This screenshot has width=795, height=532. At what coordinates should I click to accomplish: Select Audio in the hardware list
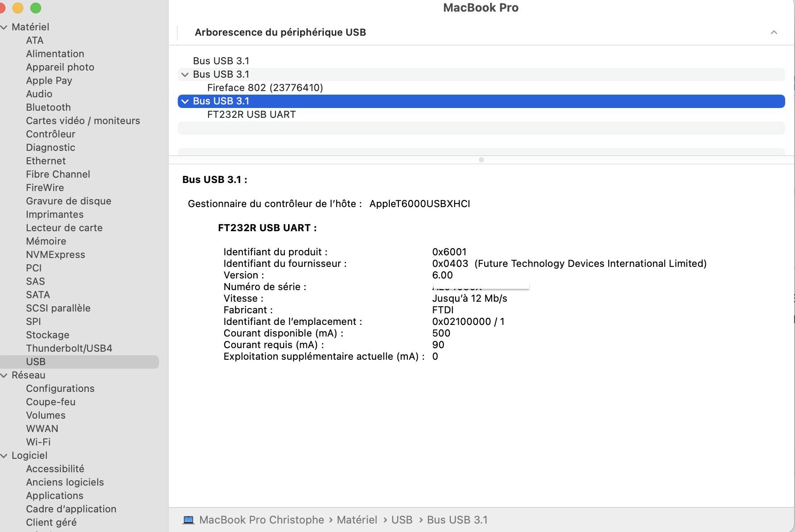(x=39, y=94)
